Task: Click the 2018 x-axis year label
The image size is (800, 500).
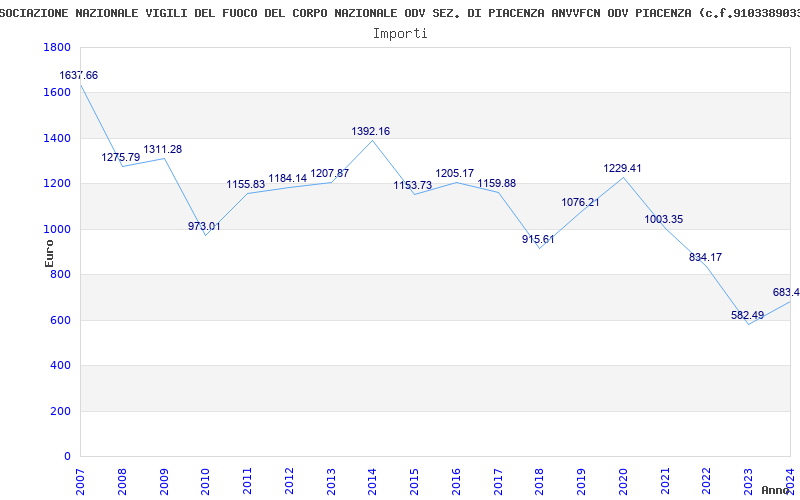Action: pos(540,482)
